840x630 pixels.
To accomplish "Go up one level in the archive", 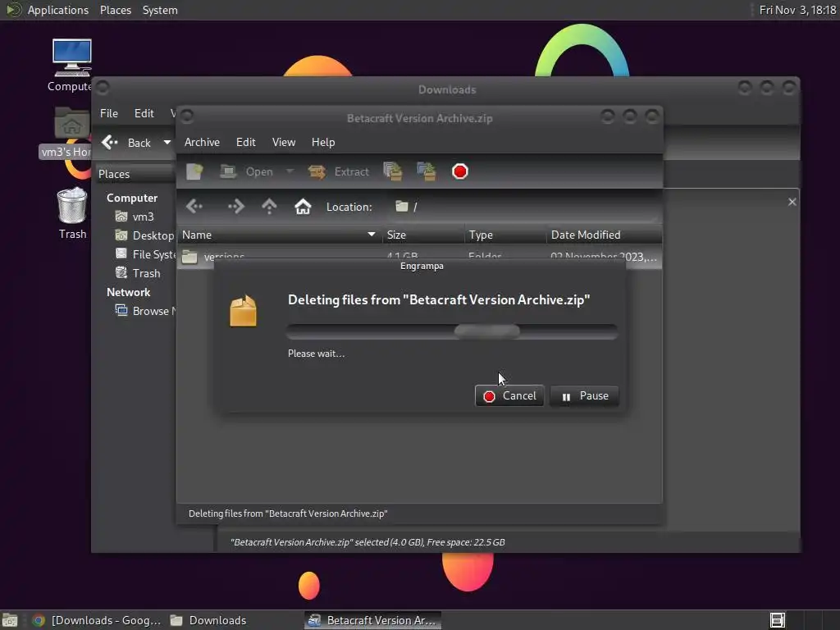I will click(269, 206).
